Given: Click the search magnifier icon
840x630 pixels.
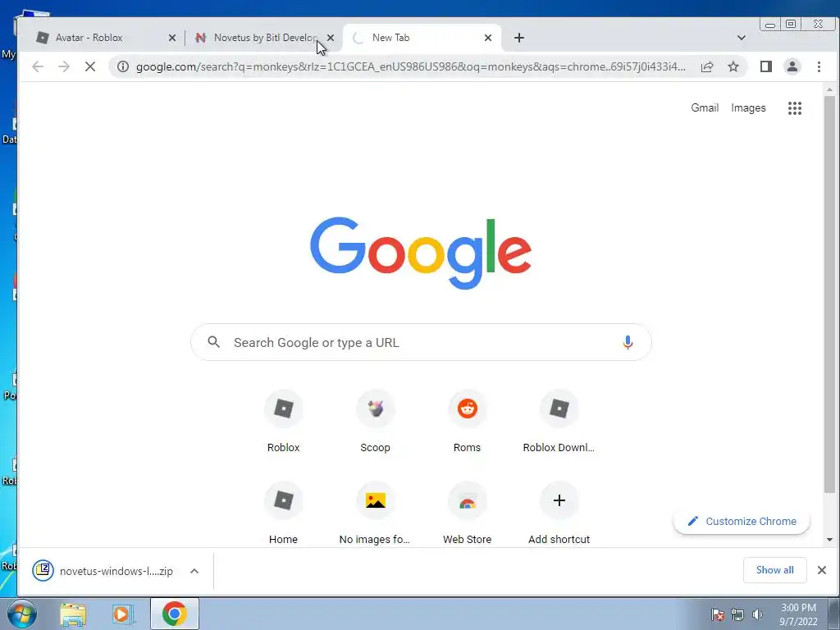Looking at the screenshot, I should [x=214, y=342].
